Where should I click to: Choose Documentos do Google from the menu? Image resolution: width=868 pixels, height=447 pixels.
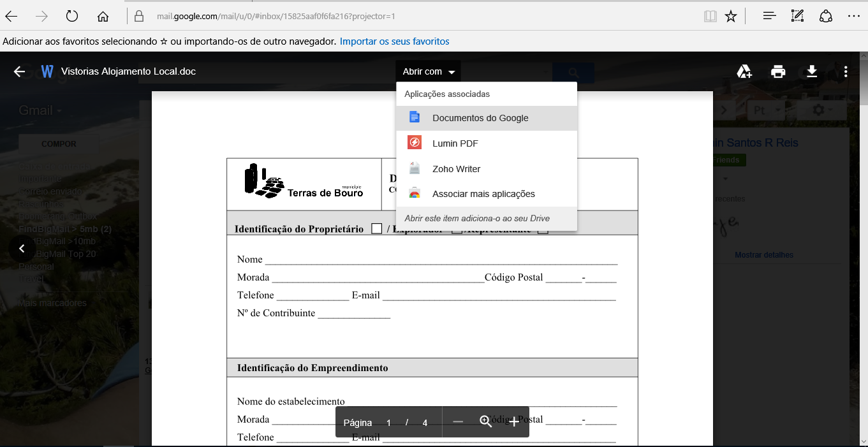(487, 118)
